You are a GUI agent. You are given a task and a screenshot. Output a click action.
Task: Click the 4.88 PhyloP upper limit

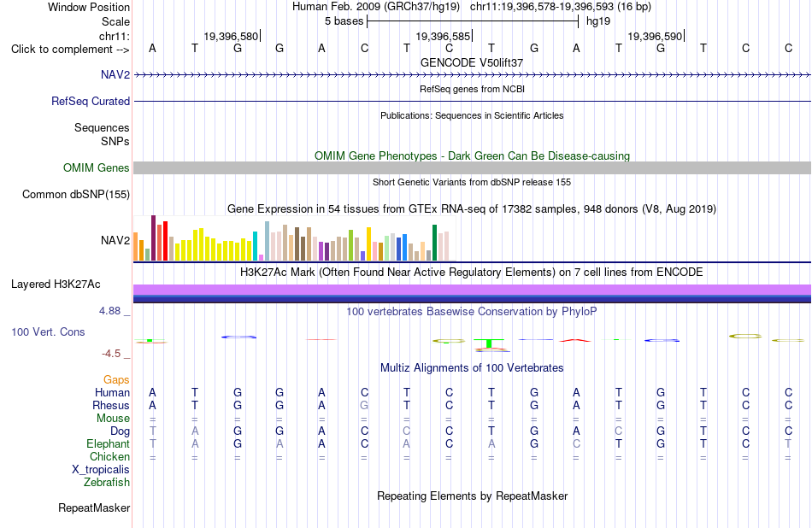pyautogui.click(x=109, y=311)
